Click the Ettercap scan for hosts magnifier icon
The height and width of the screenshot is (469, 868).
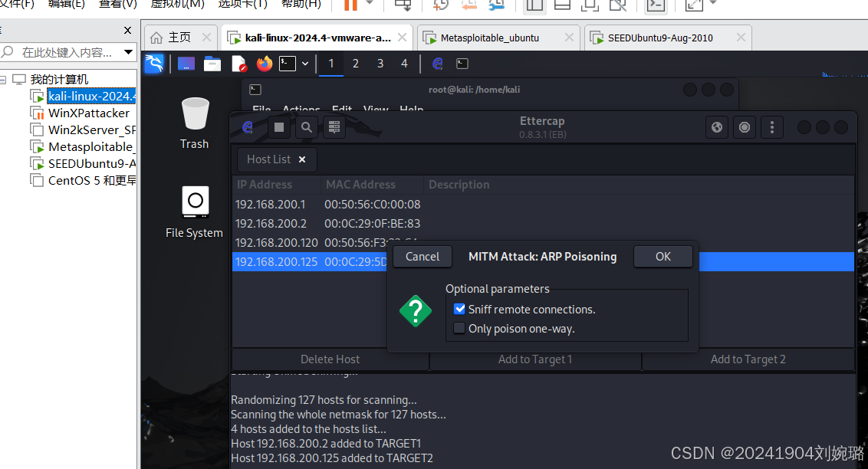click(306, 128)
